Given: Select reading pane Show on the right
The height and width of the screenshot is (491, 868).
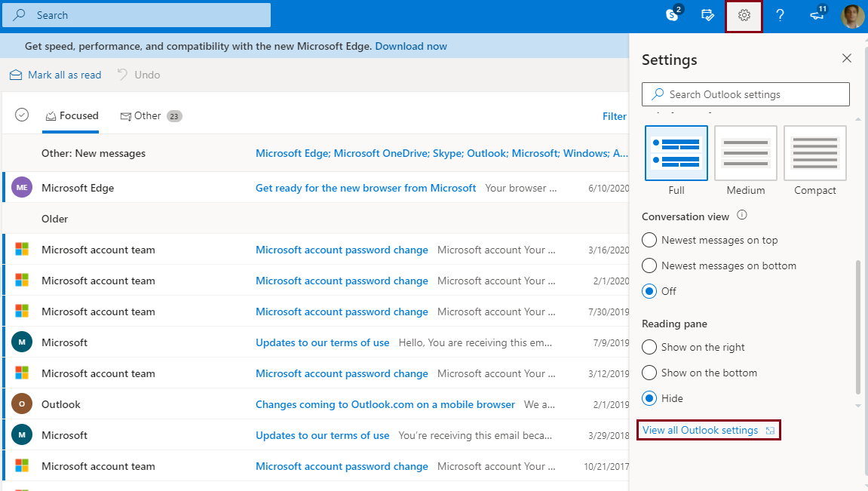Looking at the screenshot, I should click(x=649, y=347).
